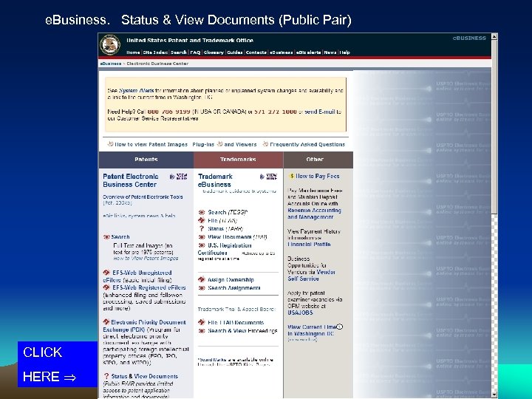This screenshot has width=532, height=399.
Task: Click icon beside Electronic Priority Document Exchange
Action: (106, 321)
